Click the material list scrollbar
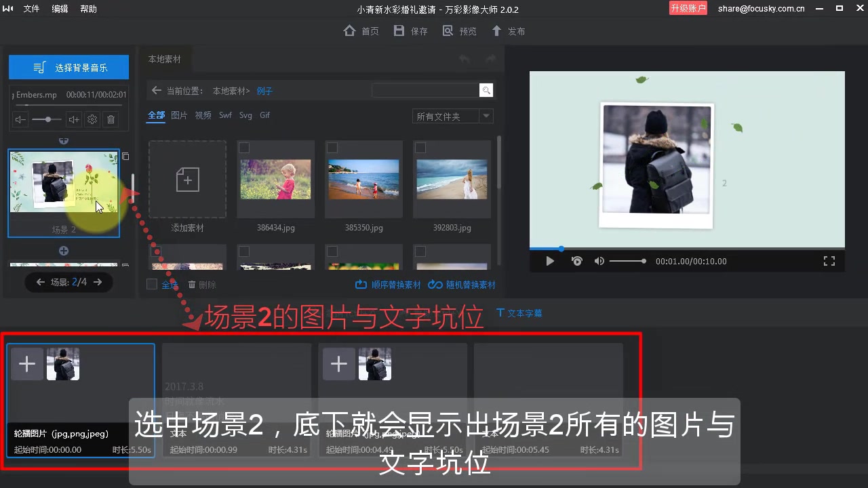 click(500, 163)
